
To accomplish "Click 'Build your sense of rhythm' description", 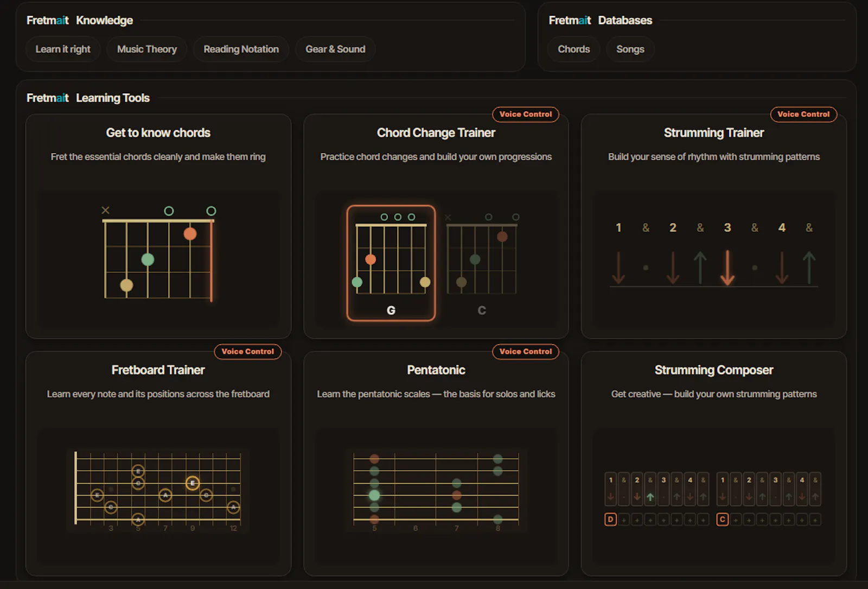I will coord(714,157).
